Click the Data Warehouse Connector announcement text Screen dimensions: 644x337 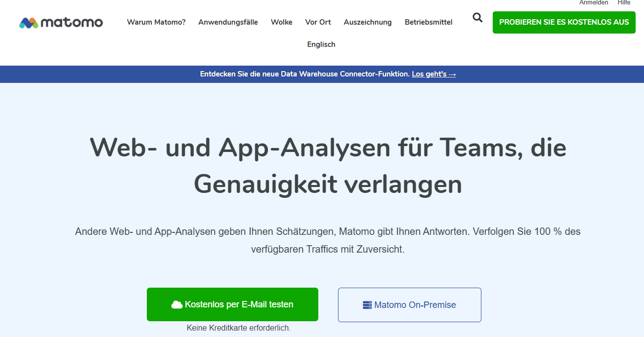click(305, 74)
